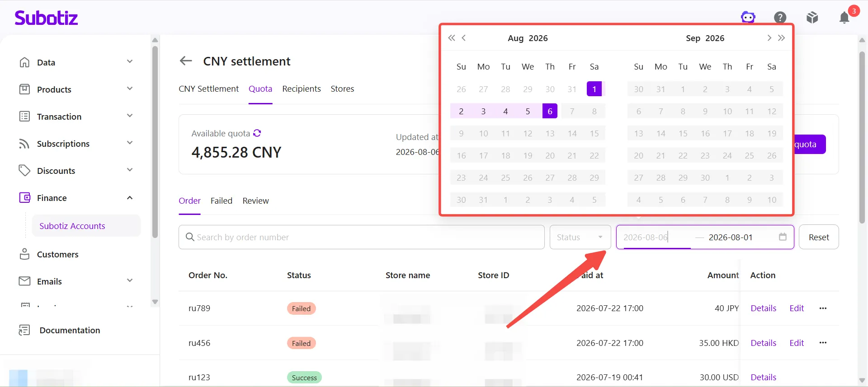Click the Success status badge for ru123
This screenshot has height=387, width=868.
[x=304, y=378]
